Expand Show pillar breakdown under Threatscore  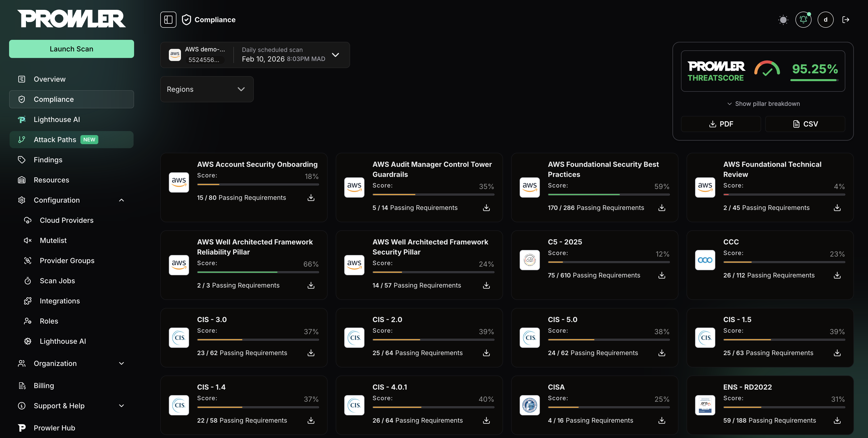pyautogui.click(x=763, y=103)
